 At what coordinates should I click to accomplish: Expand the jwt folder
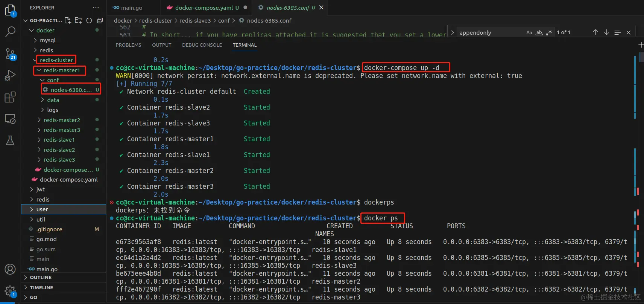tap(32, 189)
